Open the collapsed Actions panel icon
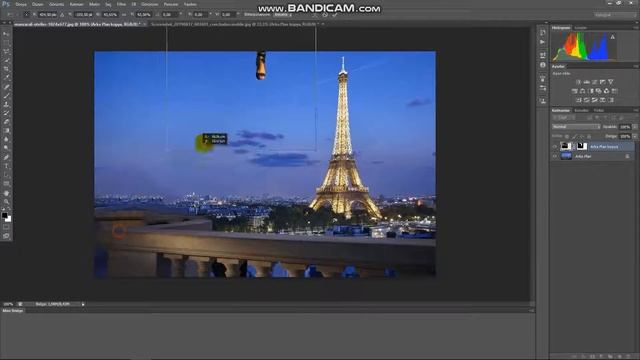Image resolution: width=640 pixels, height=360 pixels. 542,42
